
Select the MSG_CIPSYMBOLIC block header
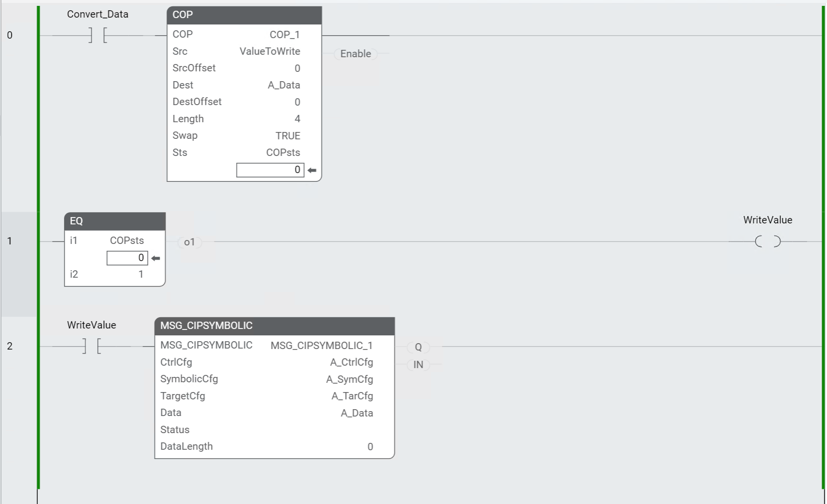pos(274,325)
